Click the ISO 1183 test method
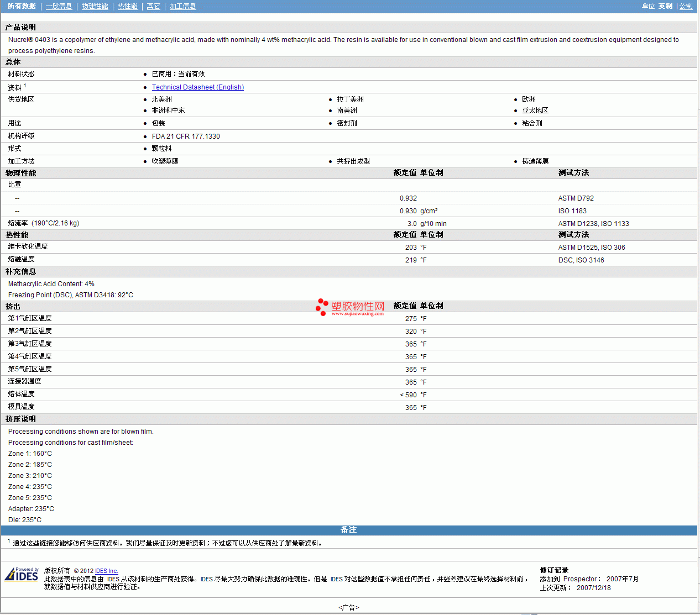Viewport: 700px width, 615px height. 572,211
